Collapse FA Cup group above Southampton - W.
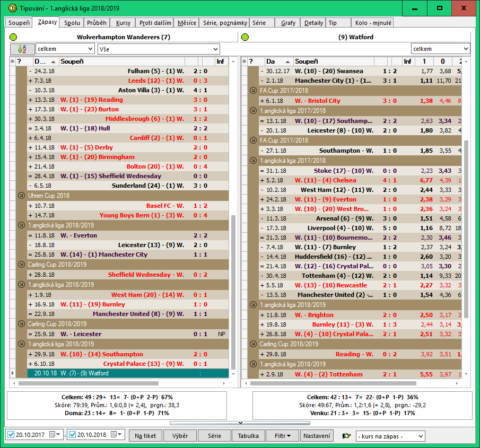This screenshot has height=448, width=480. (253, 140)
